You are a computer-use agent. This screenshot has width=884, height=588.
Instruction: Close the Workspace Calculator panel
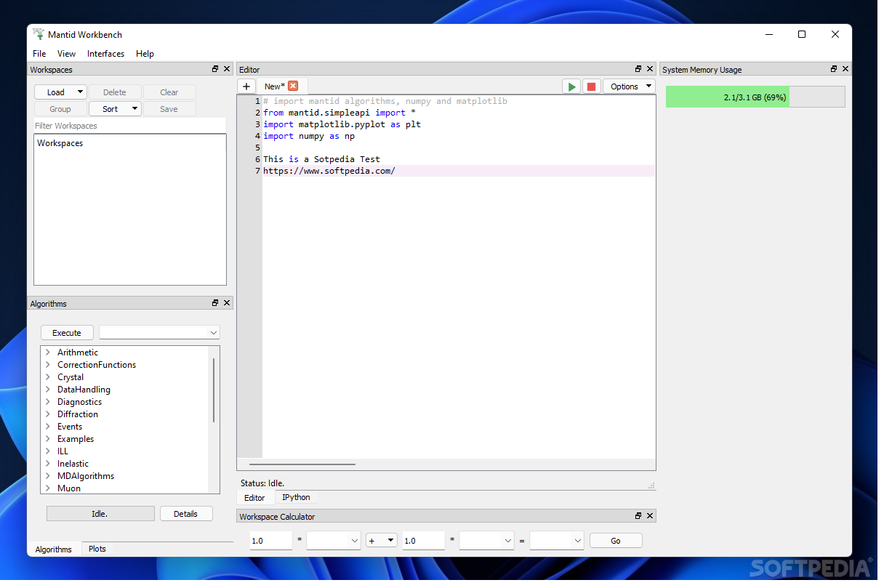click(x=650, y=516)
